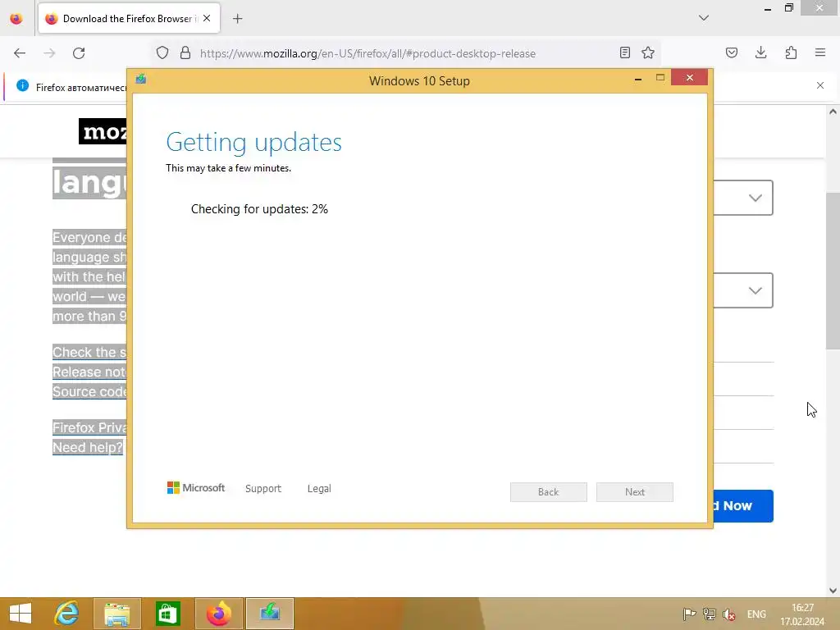Viewport: 840px width, 630px height.
Task: Click the Firefox address bar URL
Action: click(x=367, y=53)
